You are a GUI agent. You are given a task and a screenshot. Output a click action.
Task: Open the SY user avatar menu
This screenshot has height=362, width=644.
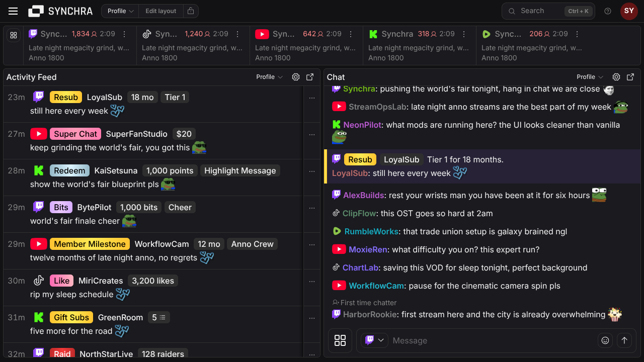(629, 11)
